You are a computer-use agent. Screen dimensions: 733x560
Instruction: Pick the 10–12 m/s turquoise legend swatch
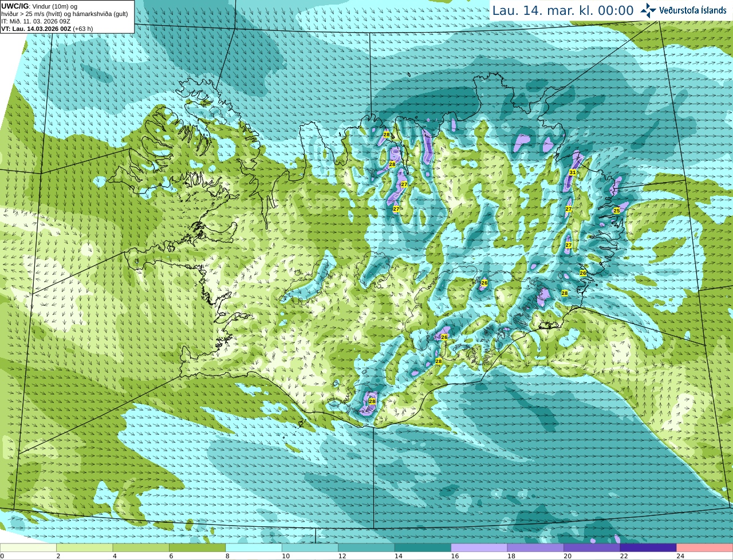310,547
